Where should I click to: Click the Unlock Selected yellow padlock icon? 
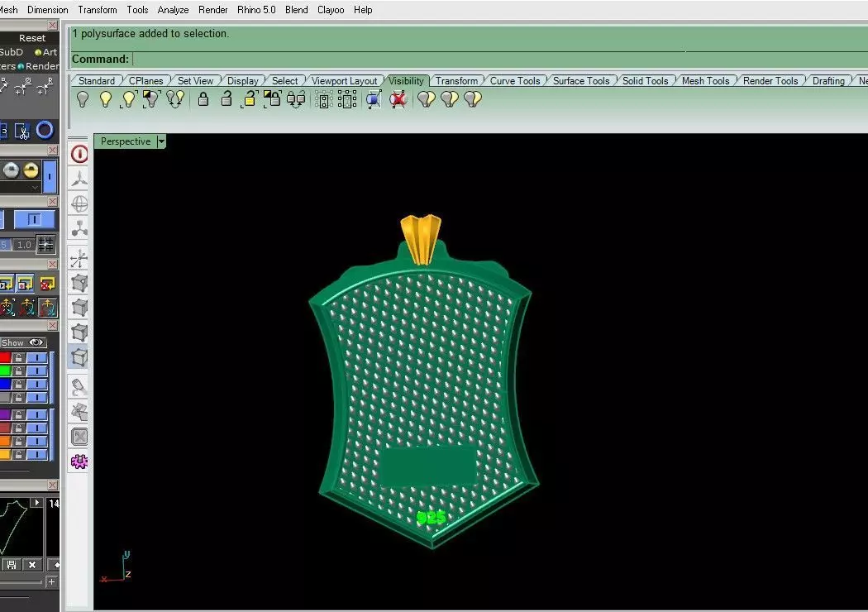[x=249, y=99]
